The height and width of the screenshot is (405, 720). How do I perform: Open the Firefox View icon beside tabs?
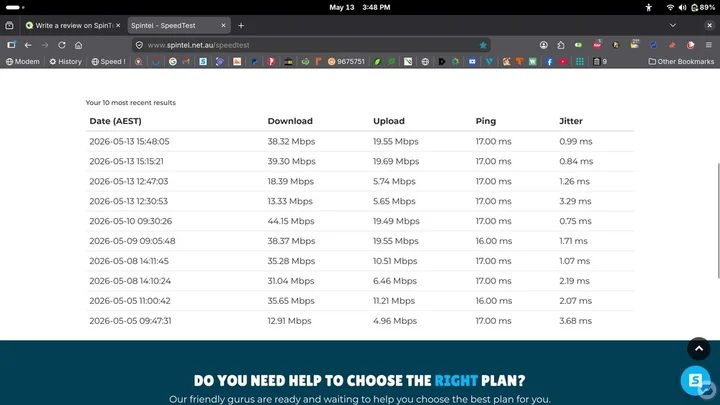click(9, 26)
